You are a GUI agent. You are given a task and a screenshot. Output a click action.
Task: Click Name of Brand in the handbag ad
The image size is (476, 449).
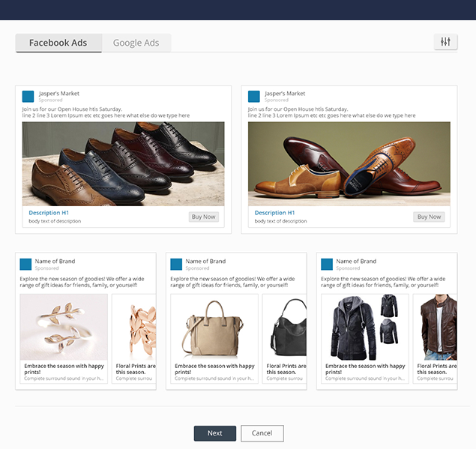205,262
